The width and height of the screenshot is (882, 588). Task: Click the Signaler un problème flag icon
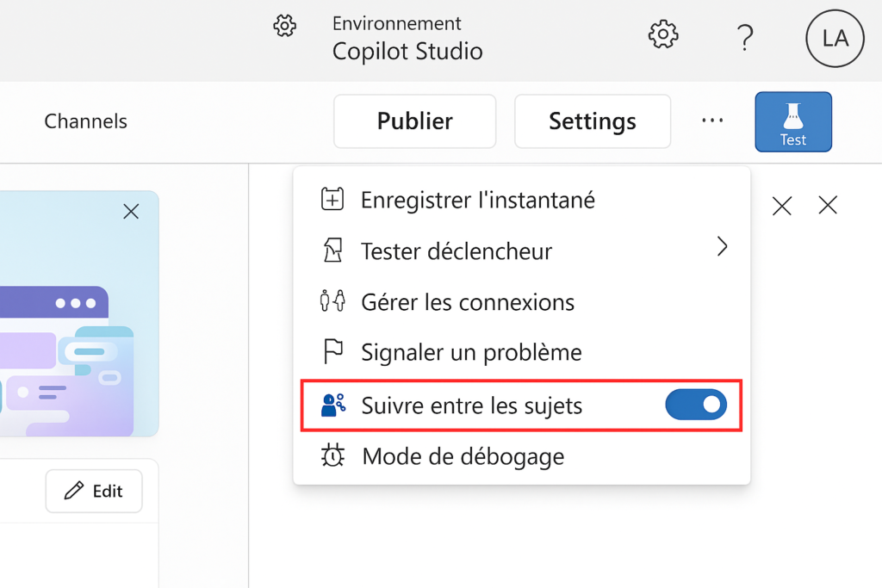coord(332,352)
